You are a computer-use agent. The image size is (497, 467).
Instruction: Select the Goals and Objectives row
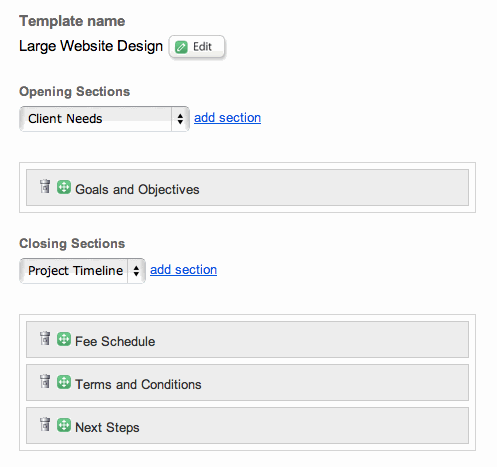[x=247, y=187]
